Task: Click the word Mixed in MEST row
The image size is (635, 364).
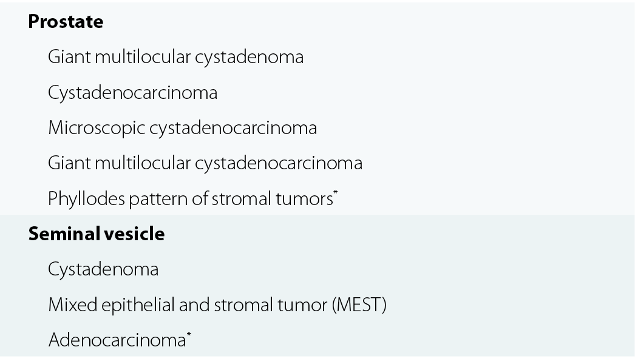Action: (73, 305)
